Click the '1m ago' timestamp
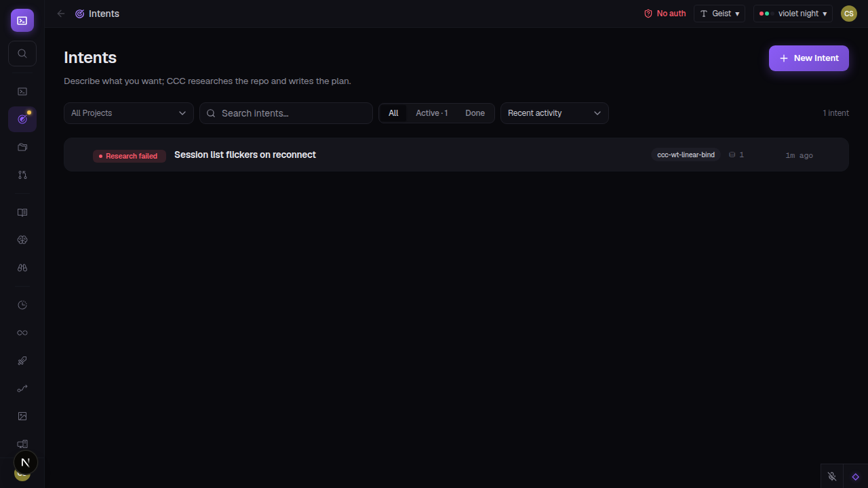The height and width of the screenshot is (488, 868). pyautogui.click(x=800, y=155)
